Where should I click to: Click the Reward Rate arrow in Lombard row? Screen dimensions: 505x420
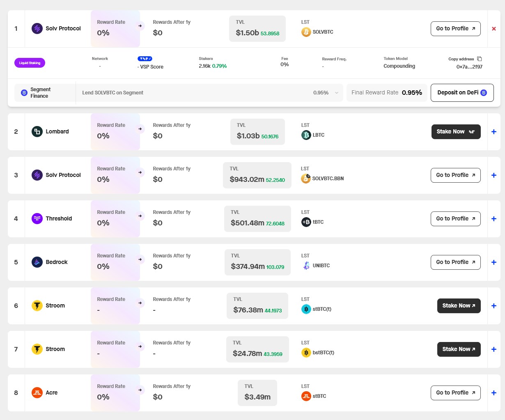point(140,129)
